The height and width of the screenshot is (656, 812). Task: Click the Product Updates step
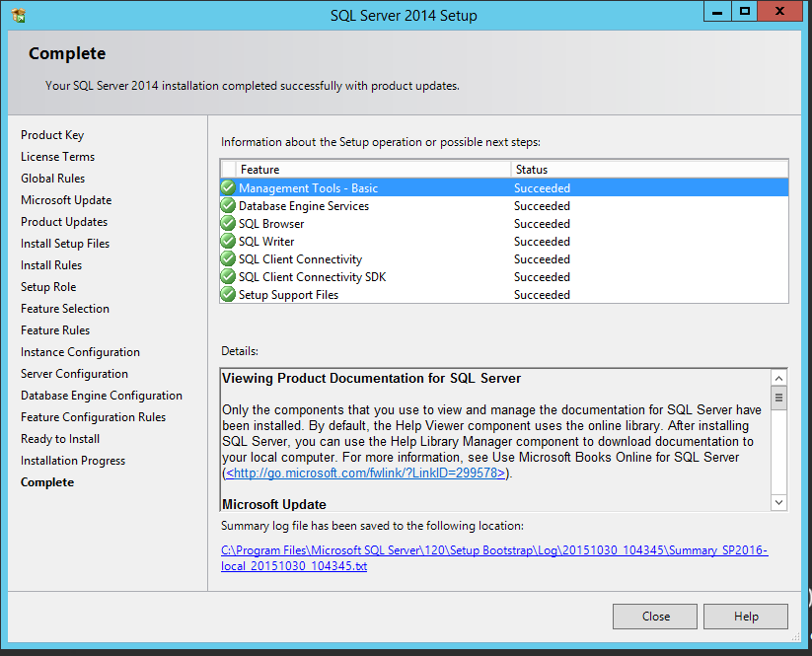(64, 222)
